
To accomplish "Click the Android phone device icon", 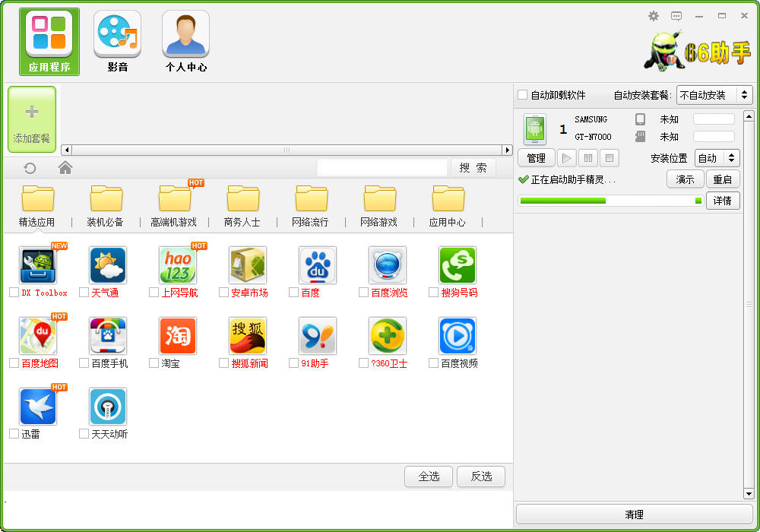I will pyautogui.click(x=534, y=129).
